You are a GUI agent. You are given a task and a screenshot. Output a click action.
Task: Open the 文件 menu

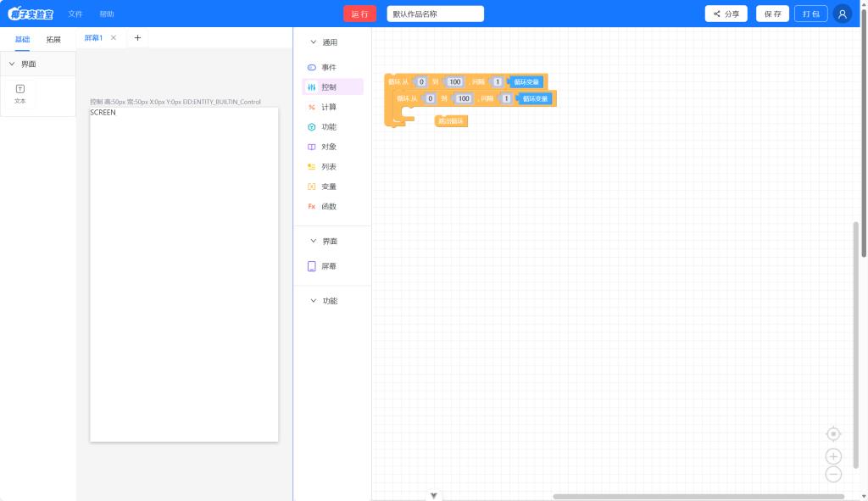75,14
